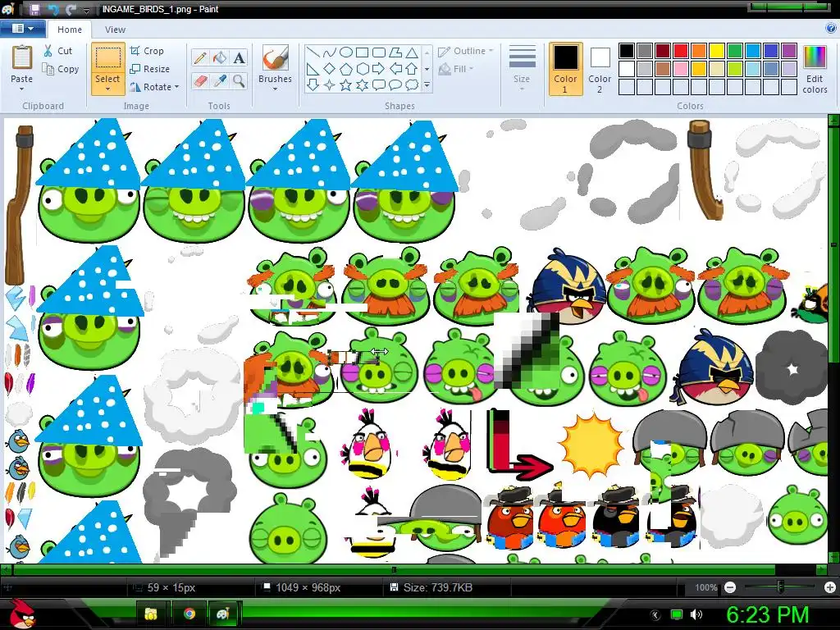The image size is (840, 630).
Task: Open the shape Outline dropdown
Action: coord(466,51)
